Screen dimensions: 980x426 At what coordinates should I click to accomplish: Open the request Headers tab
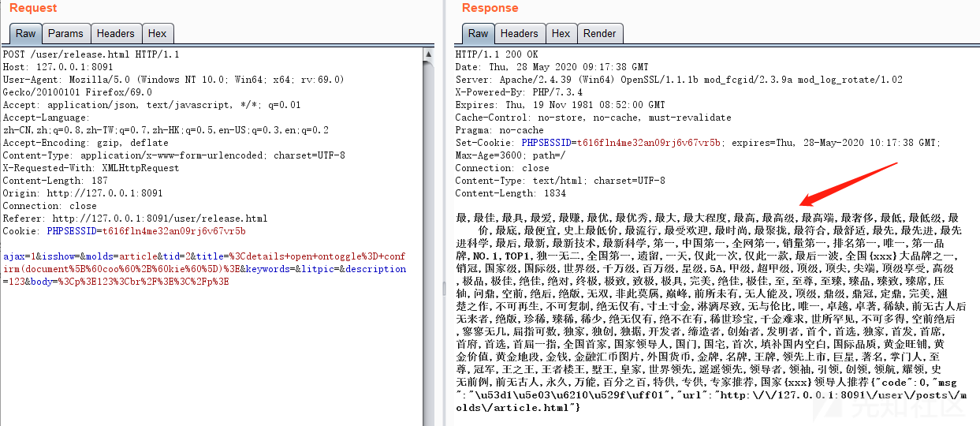[116, 33]
